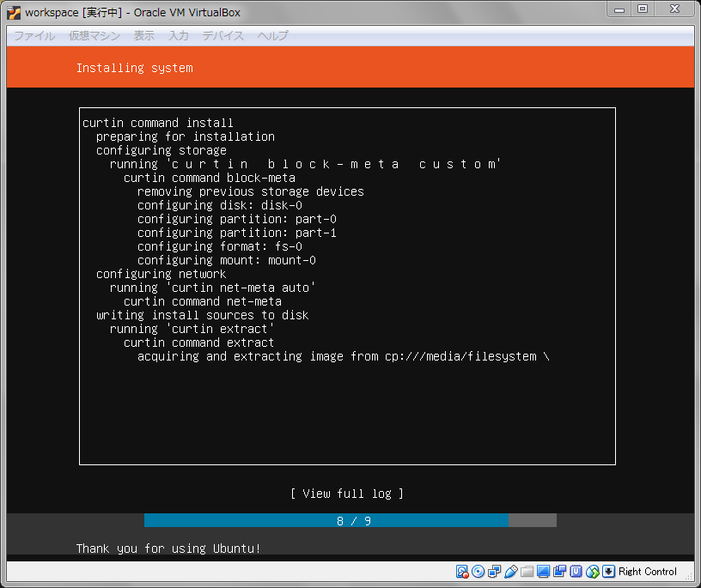Select the View full log button
This screenshot has height=588, width=701.
pos(347,494)
